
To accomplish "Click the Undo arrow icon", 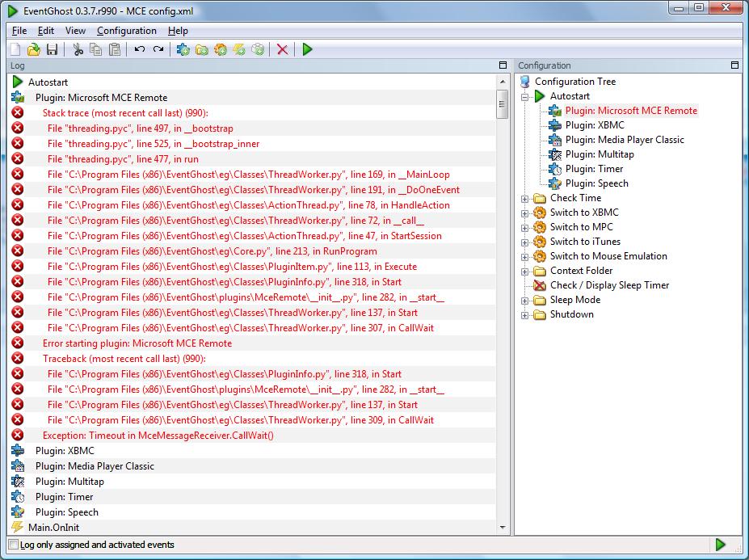I will tap(140, 49).
